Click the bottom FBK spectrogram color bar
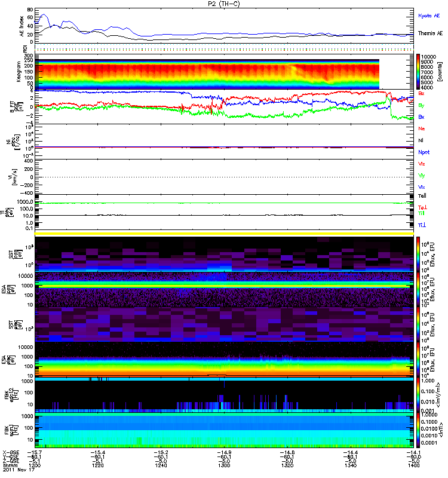Image resolution: width=448 pixels, height=478 pixels. 420,429
